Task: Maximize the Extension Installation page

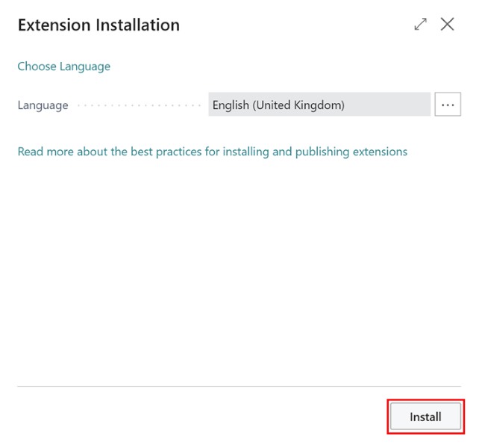Action: coord(421,25)
